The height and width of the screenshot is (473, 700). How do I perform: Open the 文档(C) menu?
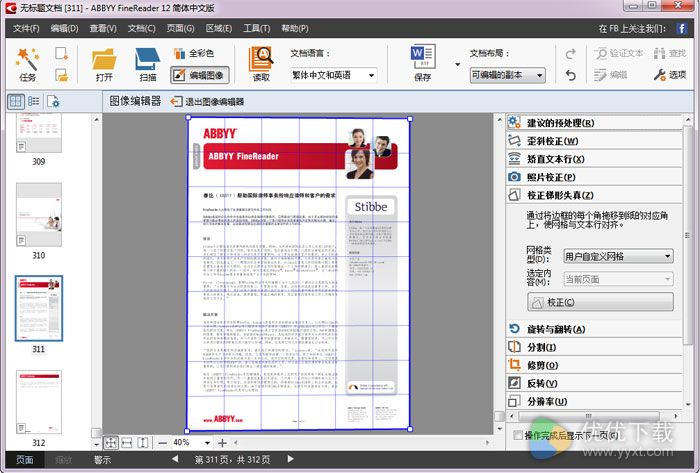tap(142, 29)
